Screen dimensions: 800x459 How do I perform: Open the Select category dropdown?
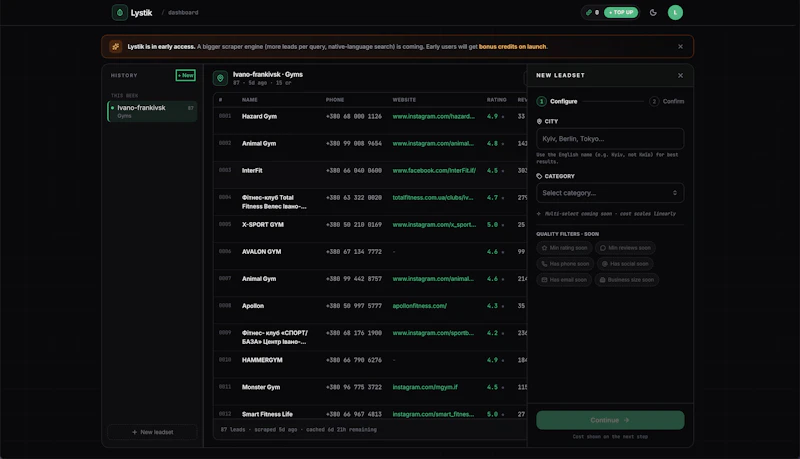pyautogui.click(x=610, y=193)
